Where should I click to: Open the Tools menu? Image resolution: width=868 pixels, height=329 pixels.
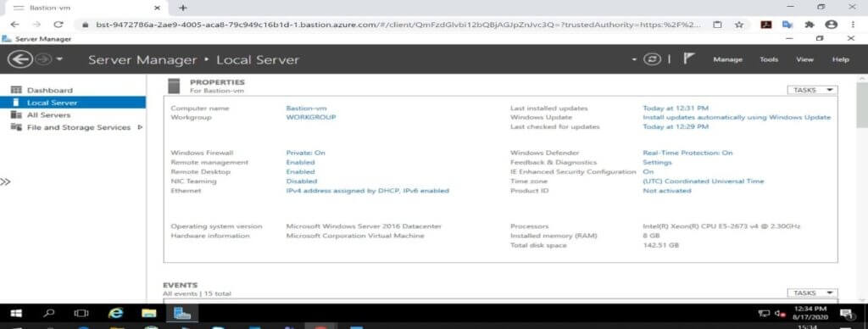click(x=768, y=60)
